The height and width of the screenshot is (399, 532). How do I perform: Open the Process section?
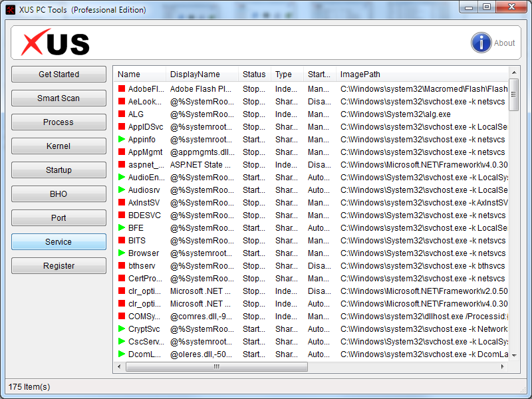[x=59, y=122]
